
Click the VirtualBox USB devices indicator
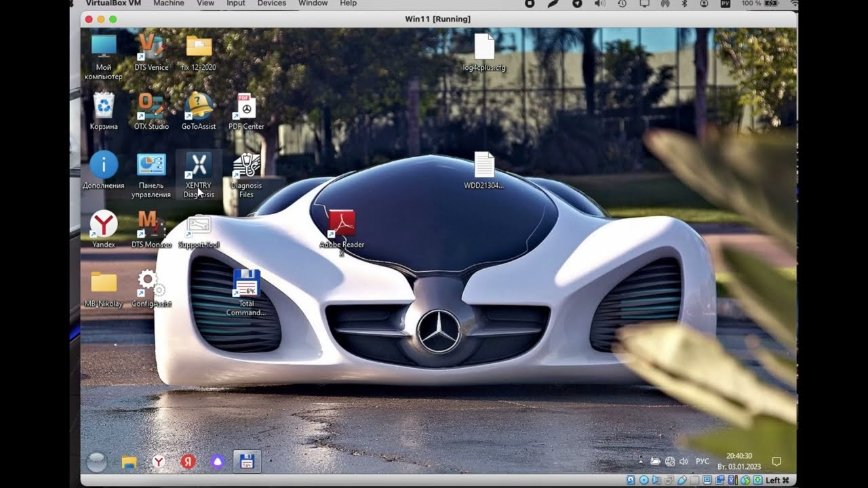coord(682,481)
